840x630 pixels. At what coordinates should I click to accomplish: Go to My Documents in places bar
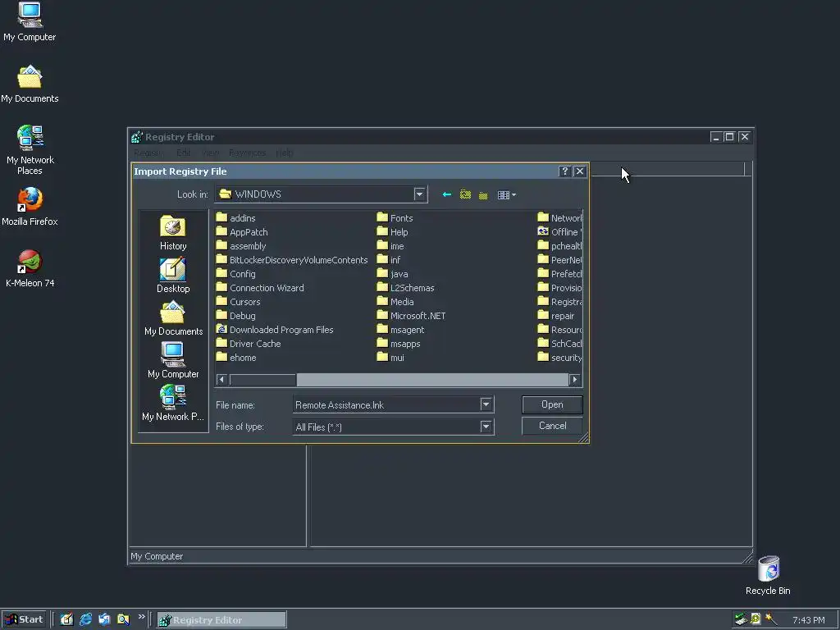[173, 318]
